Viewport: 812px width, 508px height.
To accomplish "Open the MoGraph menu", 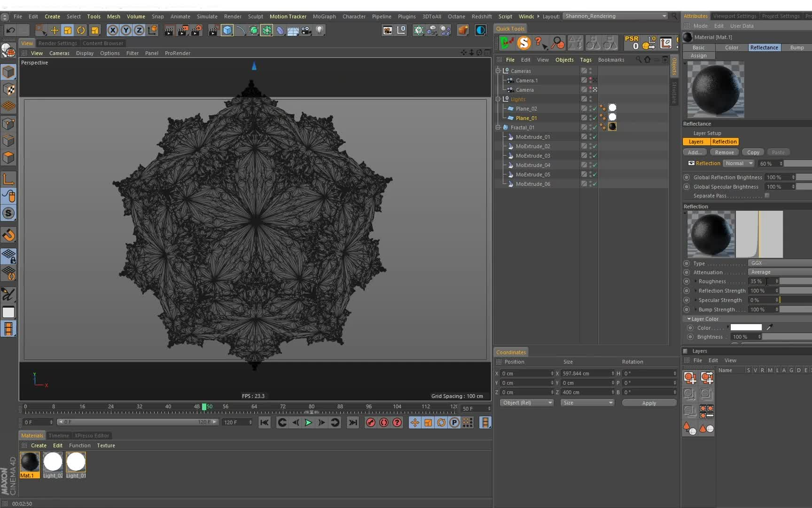I will [x=324, y=16].
